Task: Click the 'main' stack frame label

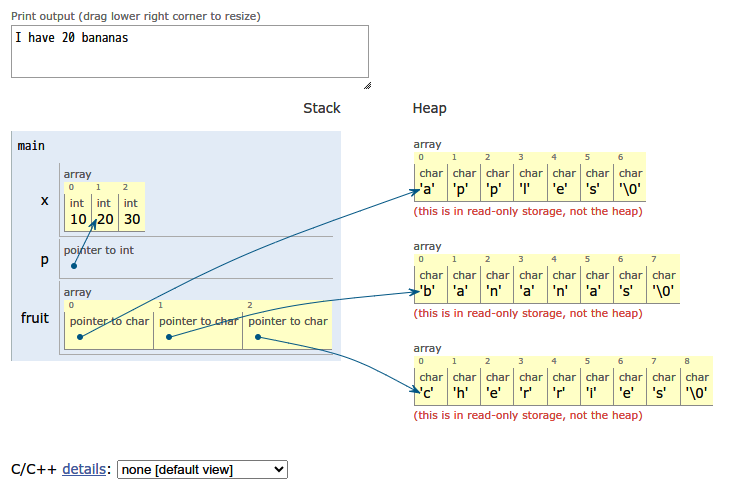Action: click(x=31, y=146)
